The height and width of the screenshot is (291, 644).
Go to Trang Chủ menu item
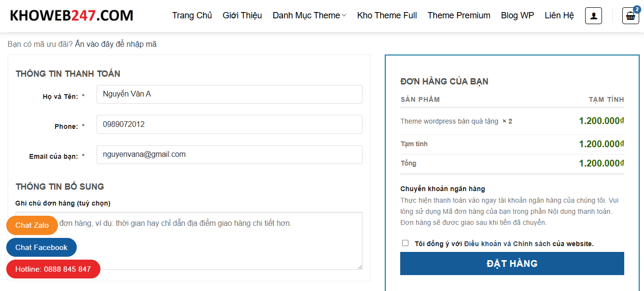tap(192, 15)
